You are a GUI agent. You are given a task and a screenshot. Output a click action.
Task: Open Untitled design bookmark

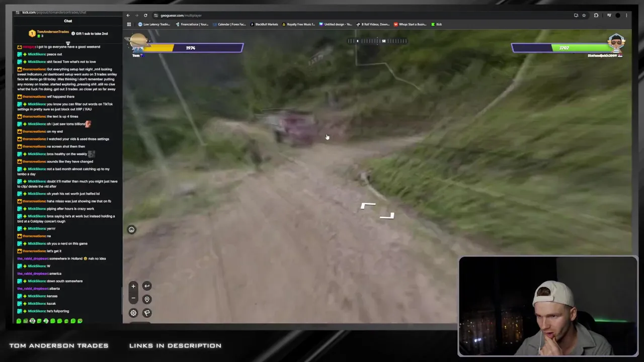point(336,24)
